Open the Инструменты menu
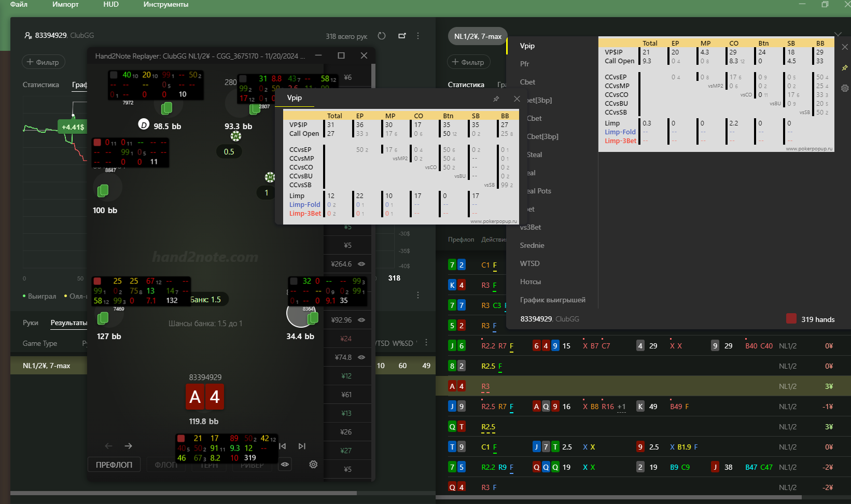This screenshot has width=851, height=504. (x=166, y=4)
